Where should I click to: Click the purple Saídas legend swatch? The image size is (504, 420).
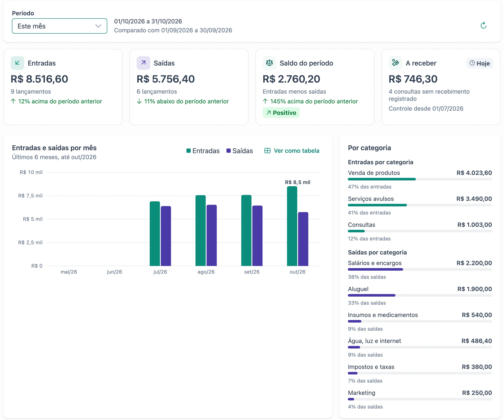(228, 151)
